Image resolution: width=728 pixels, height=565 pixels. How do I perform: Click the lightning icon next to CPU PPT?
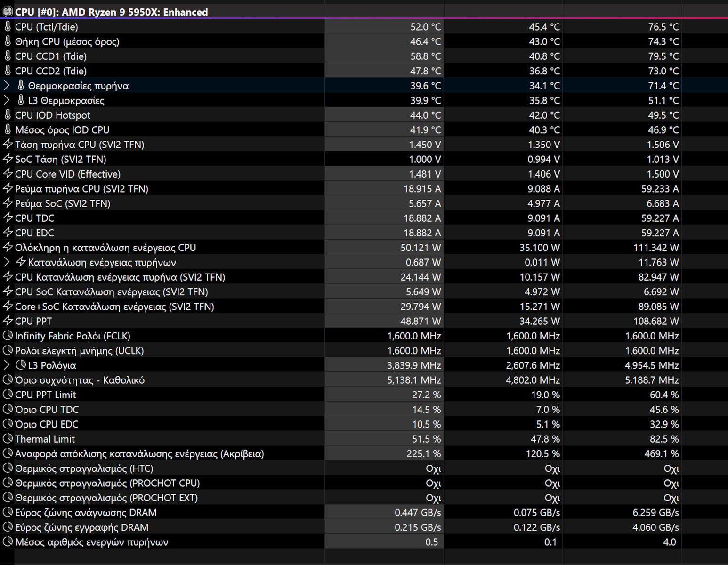pos(8,321)
